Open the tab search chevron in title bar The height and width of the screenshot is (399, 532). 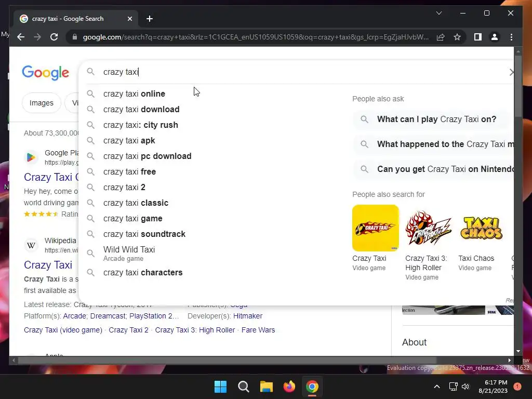tap(438, 13)
